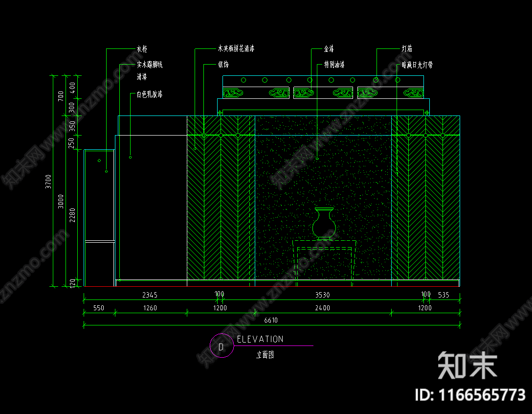Image resolution: width=532 pixels, height=414 pixels.
Task: Click the 白色乳胶漆 label
Action: 150,94
